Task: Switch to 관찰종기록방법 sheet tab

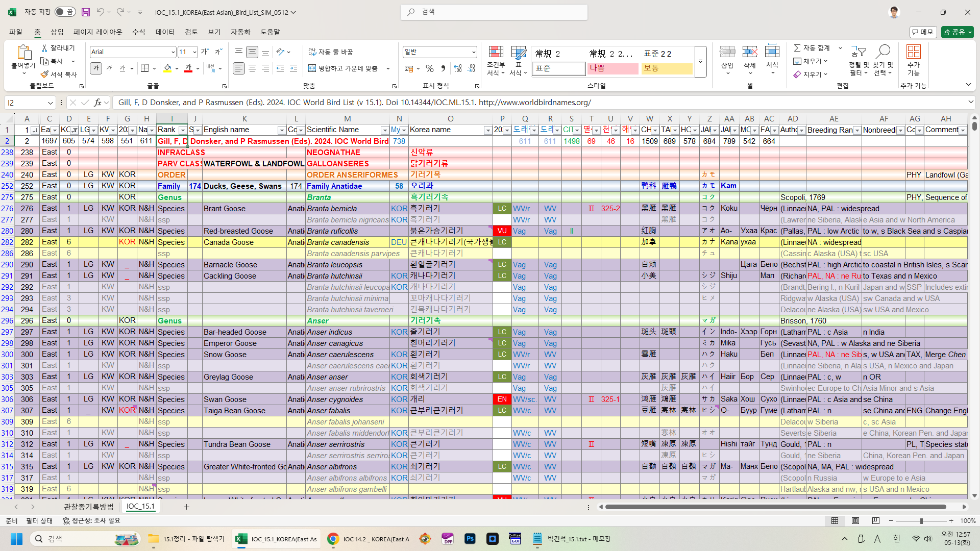Action: tap(89, 507)
